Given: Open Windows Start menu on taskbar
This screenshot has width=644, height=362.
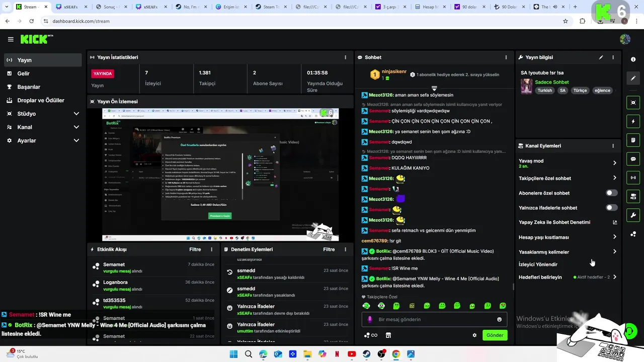Looking at the screenshot, I should coord(233,354).
